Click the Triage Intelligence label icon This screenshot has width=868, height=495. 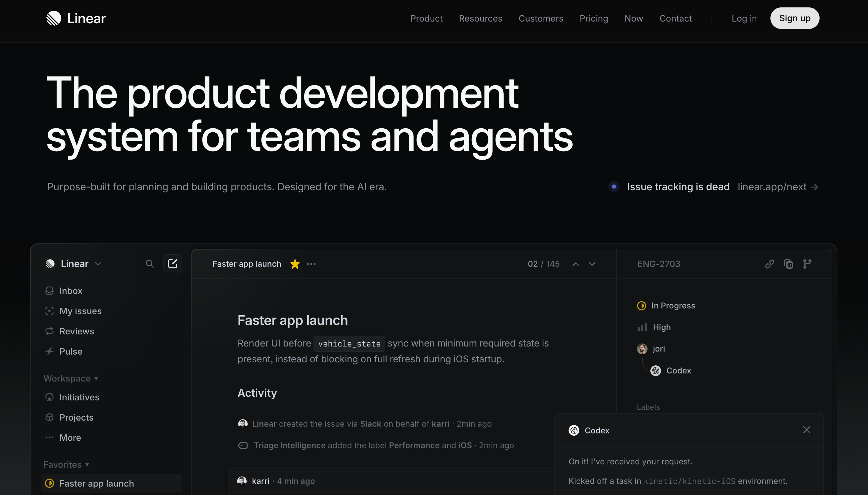coord(243,445)
